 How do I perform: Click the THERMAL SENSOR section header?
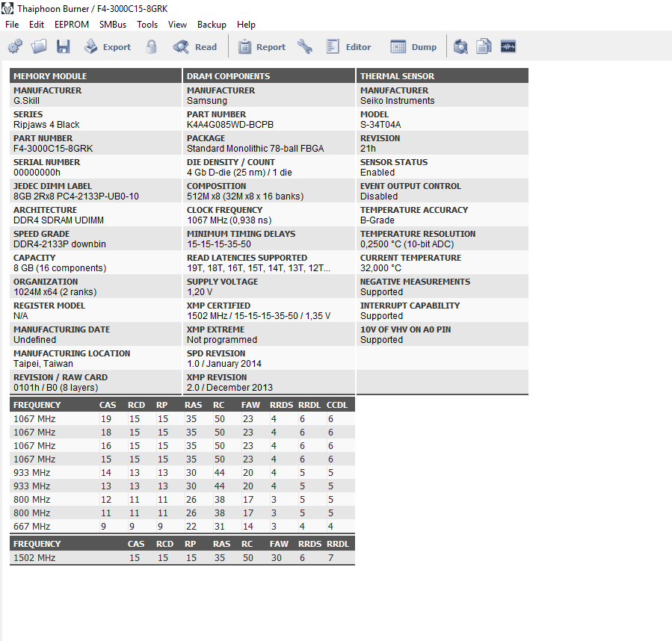(443, 76)
